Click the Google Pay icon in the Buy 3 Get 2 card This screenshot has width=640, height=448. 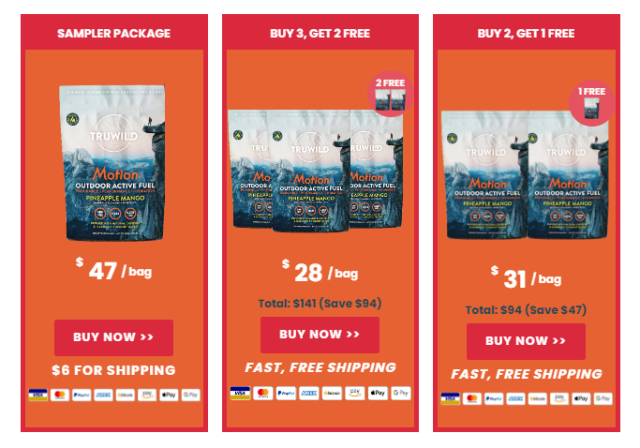click(400, 393)
